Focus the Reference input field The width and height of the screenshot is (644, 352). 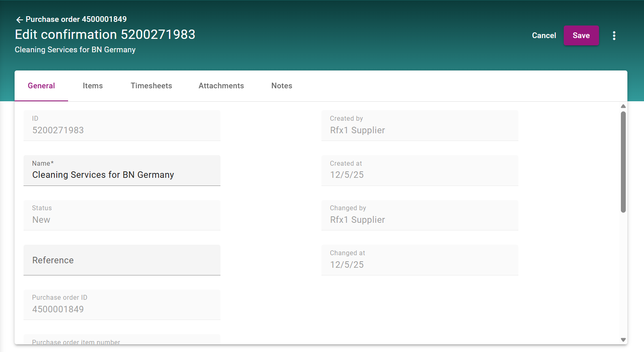click(x=122, y=260)
